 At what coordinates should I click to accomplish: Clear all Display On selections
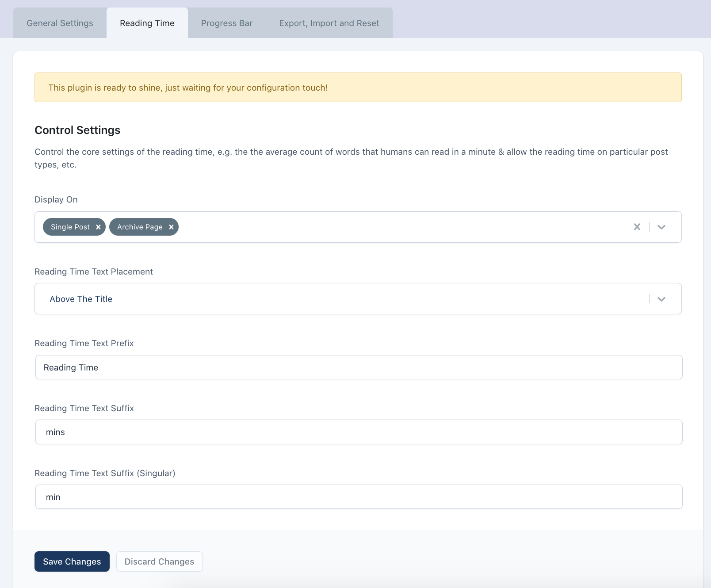[637, 227]
